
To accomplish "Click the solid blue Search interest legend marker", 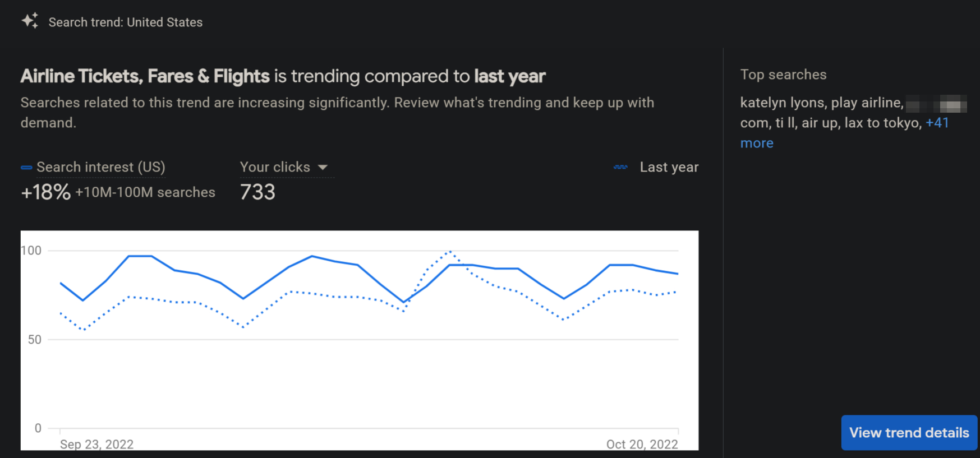I will (x=26, y=168).
